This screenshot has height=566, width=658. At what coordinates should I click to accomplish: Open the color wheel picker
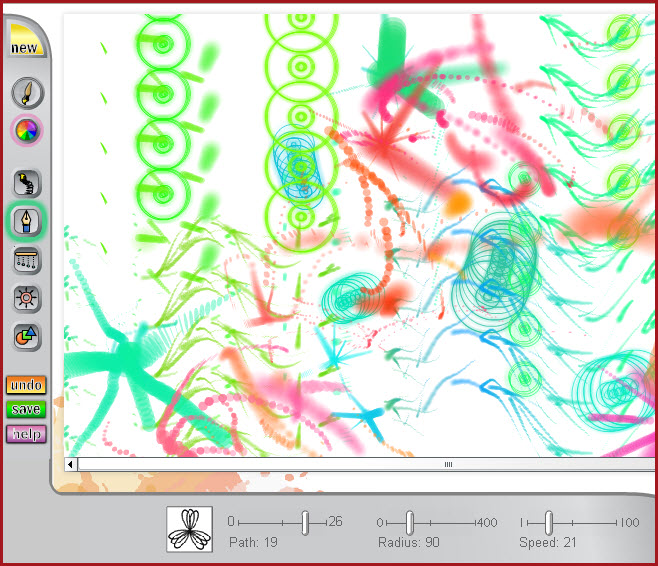(x=27, y=130)
